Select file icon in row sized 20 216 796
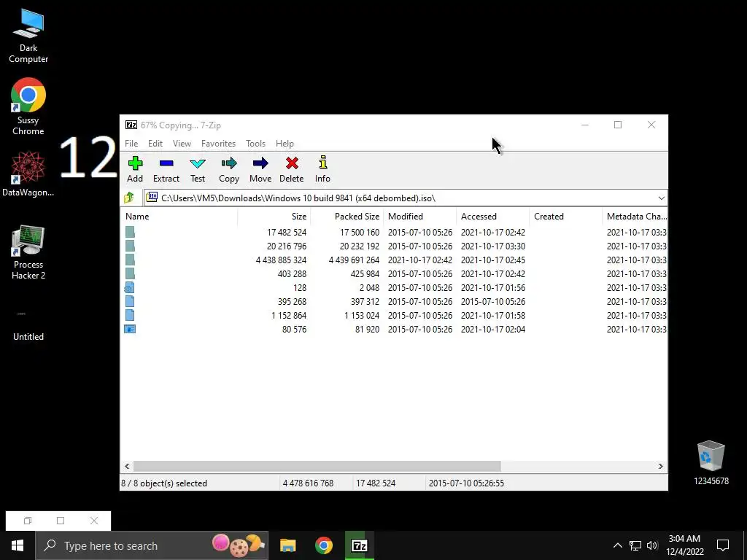The image size is (747, 560). coord(130,246)
